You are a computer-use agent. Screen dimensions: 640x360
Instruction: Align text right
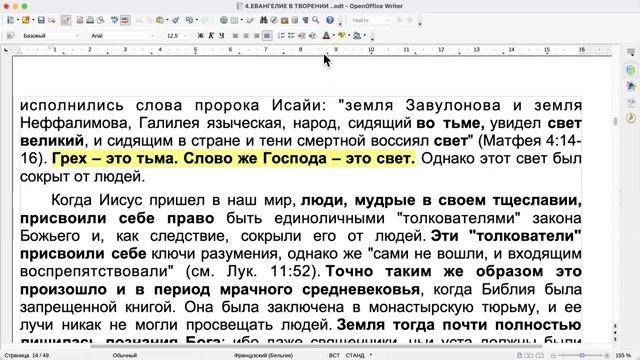click(256, 36)
